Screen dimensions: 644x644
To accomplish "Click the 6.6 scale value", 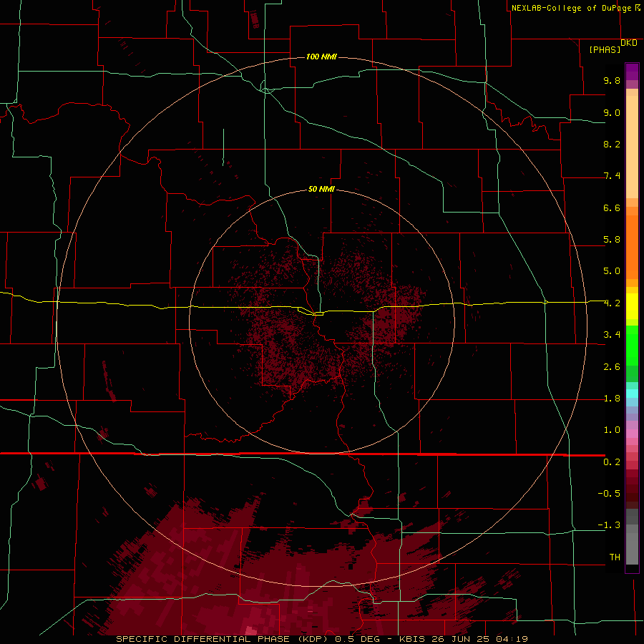I will click(x=612, y=208).
